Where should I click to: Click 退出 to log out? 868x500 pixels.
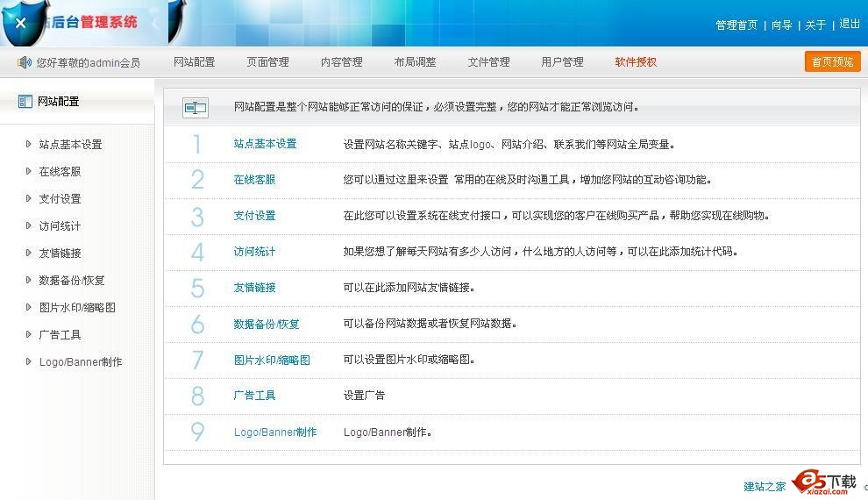pos(850,25)
